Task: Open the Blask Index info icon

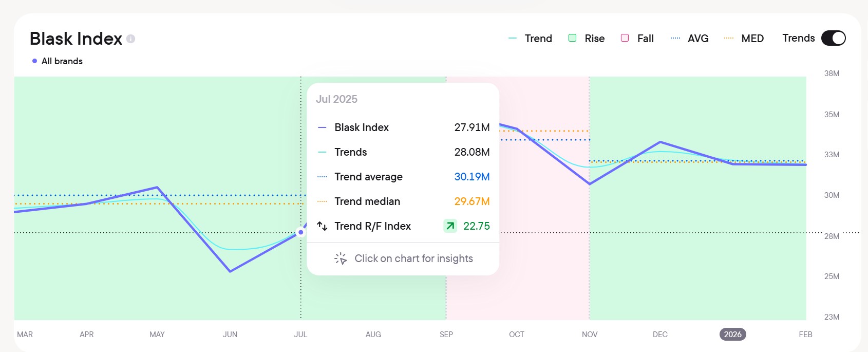Action: point(131,39)
